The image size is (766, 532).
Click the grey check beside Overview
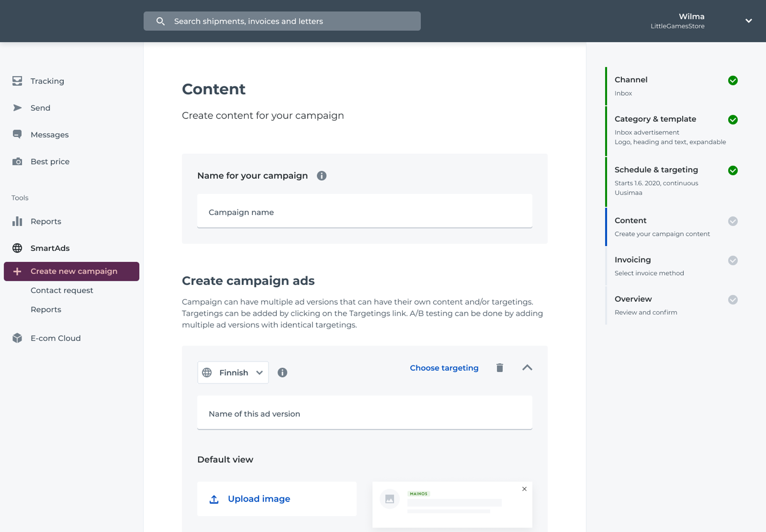(733, 300)
